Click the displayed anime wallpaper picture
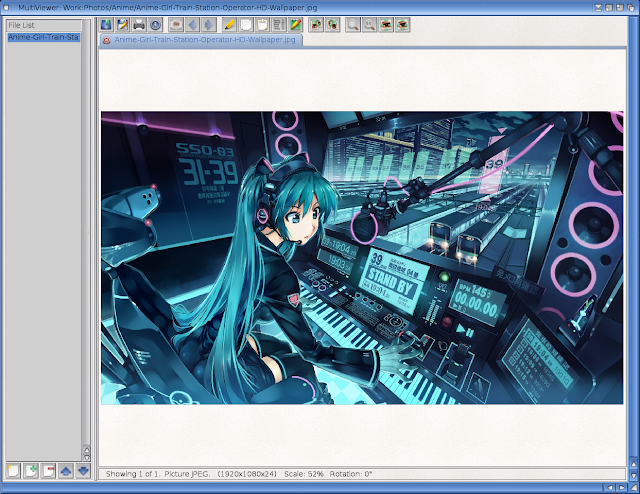The height and width of the screenshot is (494, 640). click(x=362, y=258)
